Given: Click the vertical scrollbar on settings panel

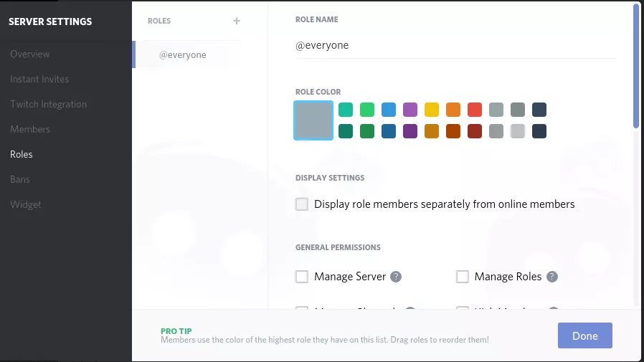Looking at the screenshot, I should click(x=635, y=65).
